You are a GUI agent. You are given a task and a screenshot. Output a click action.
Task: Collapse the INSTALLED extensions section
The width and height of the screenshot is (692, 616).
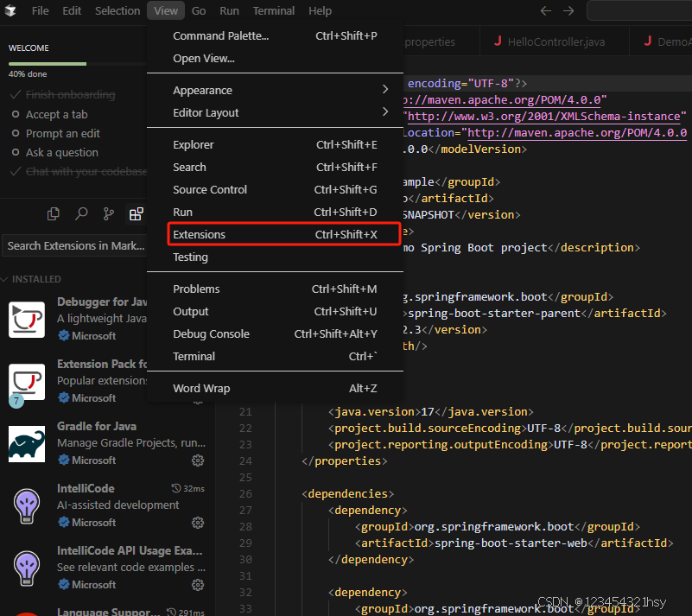[x=31, y=279]
